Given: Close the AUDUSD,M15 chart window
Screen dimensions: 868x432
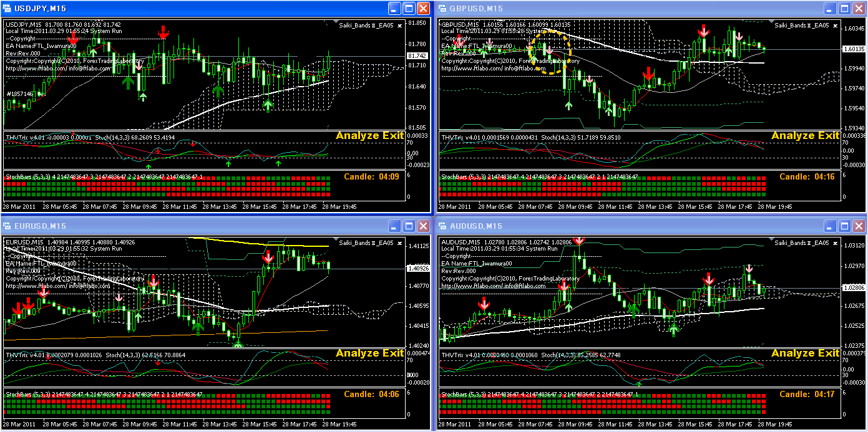Looking at the screenshot, I should [859, 226].
